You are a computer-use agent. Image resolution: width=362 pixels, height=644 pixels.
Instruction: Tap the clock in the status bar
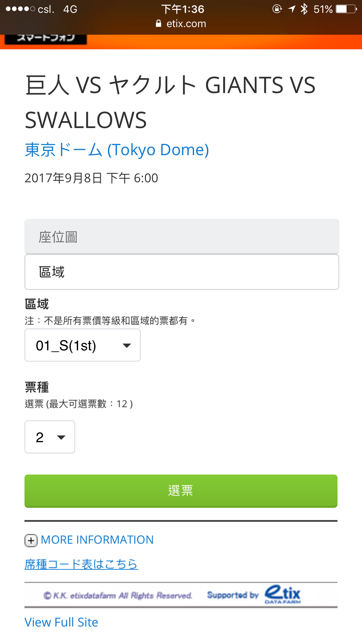point(183,9)
